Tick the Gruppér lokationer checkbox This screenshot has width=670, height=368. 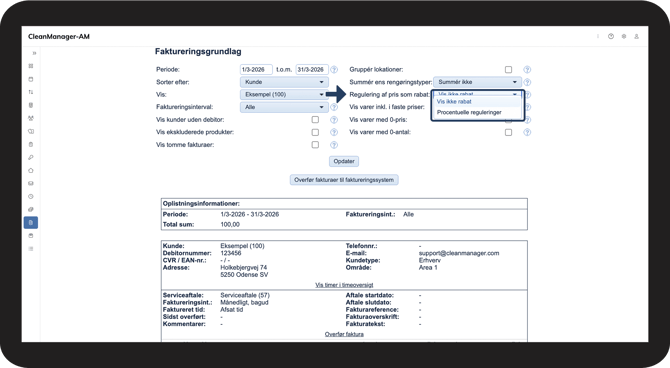point(508,70)
